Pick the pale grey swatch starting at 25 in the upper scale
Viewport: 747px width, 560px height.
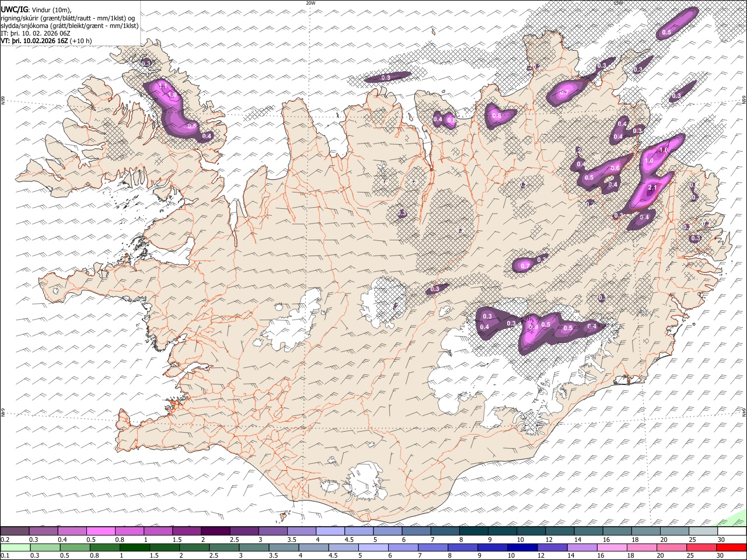coord(703,531)
